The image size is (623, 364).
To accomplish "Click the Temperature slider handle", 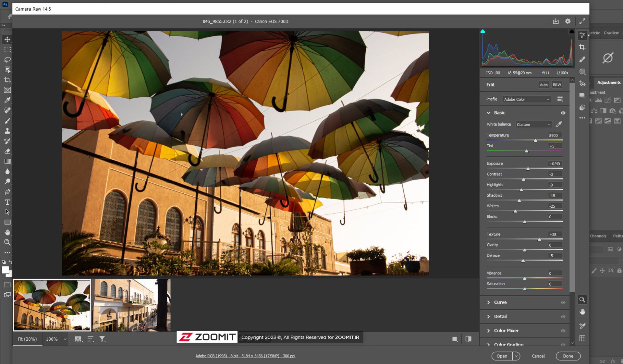I will [x=535, y=140].
